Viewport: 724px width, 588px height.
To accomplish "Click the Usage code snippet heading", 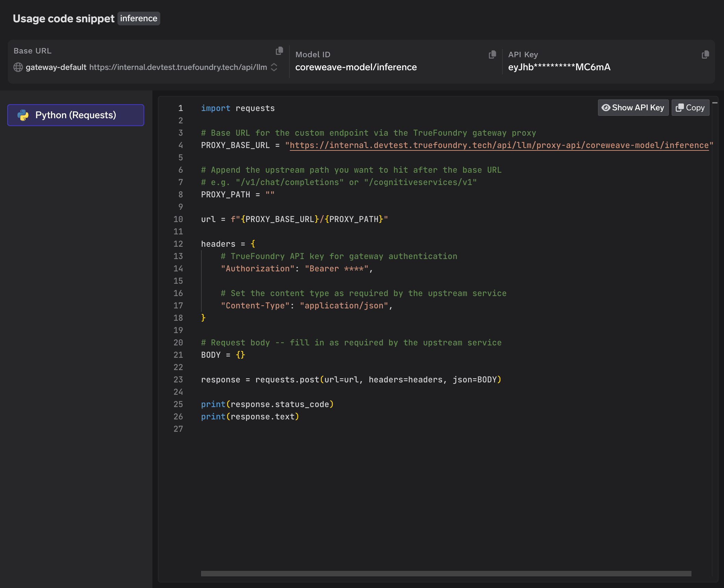I will tap(64, 19).
